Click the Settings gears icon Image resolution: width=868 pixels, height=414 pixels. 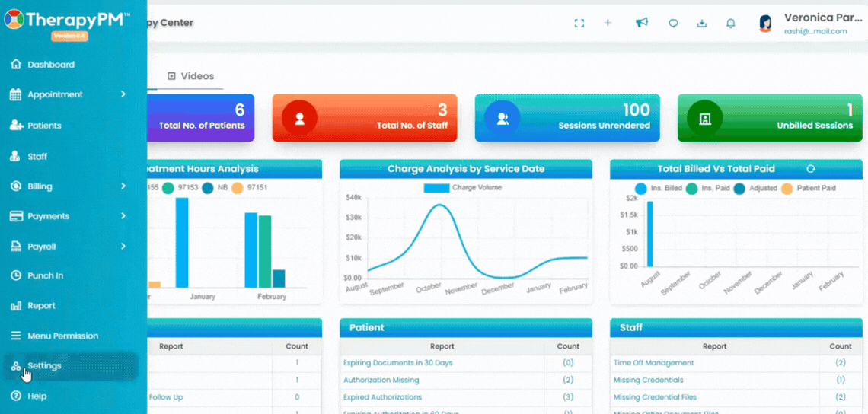pos(16,366)
